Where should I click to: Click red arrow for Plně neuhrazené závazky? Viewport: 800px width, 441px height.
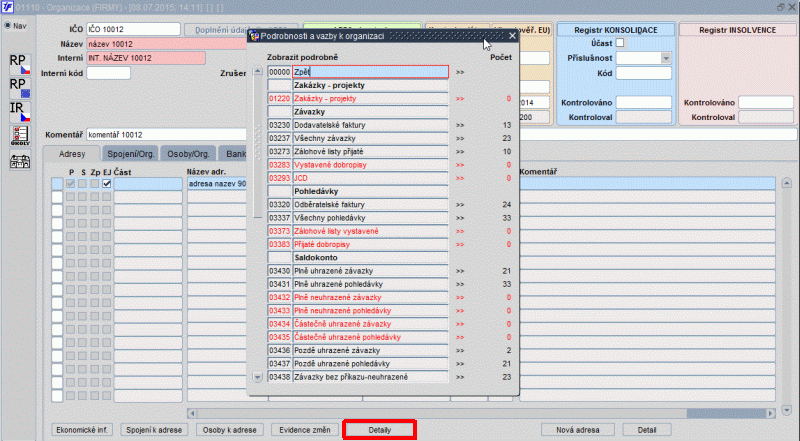460,298
